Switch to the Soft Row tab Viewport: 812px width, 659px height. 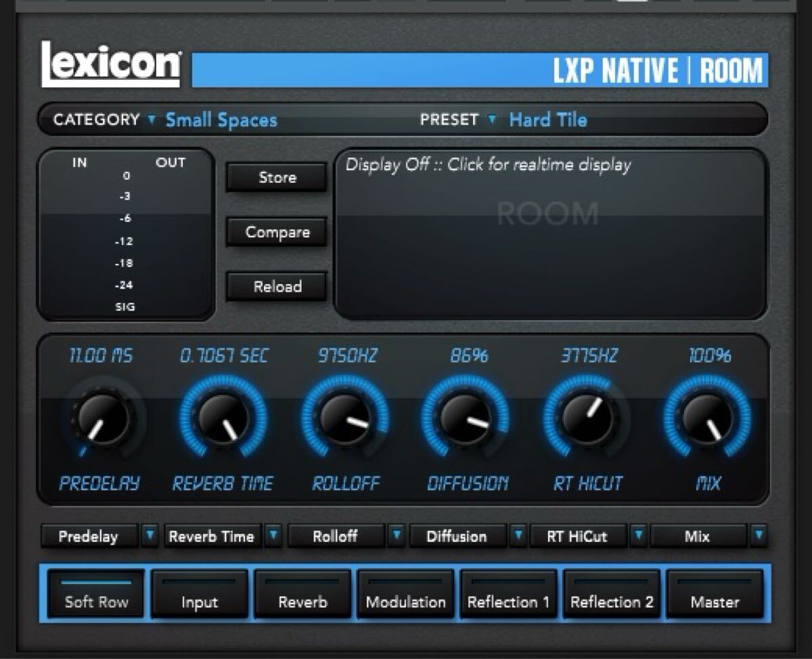[96, 593]
